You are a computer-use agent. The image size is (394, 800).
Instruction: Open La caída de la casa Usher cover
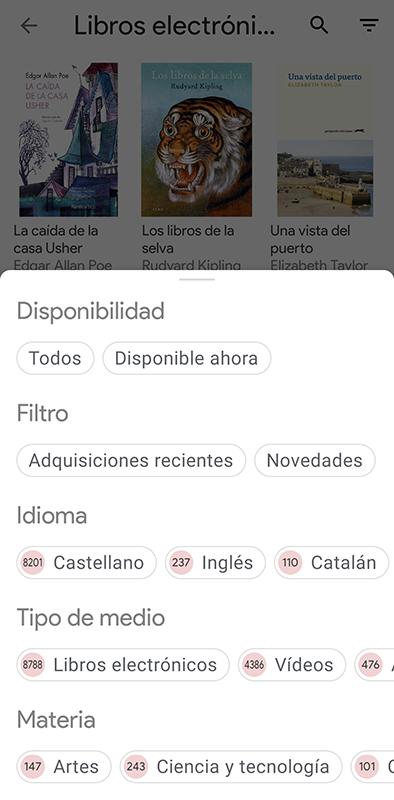(68, 140)
